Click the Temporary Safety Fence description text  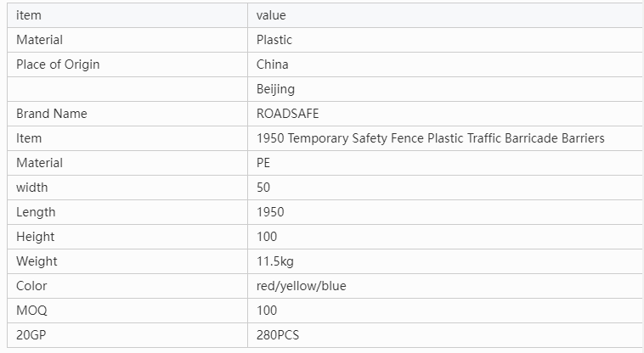click(430, 138)
